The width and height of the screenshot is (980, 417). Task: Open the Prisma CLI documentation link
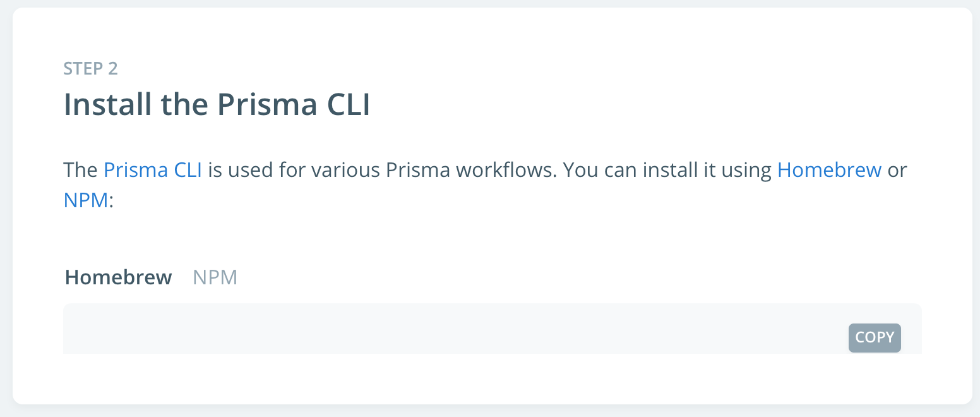[152, 169]
